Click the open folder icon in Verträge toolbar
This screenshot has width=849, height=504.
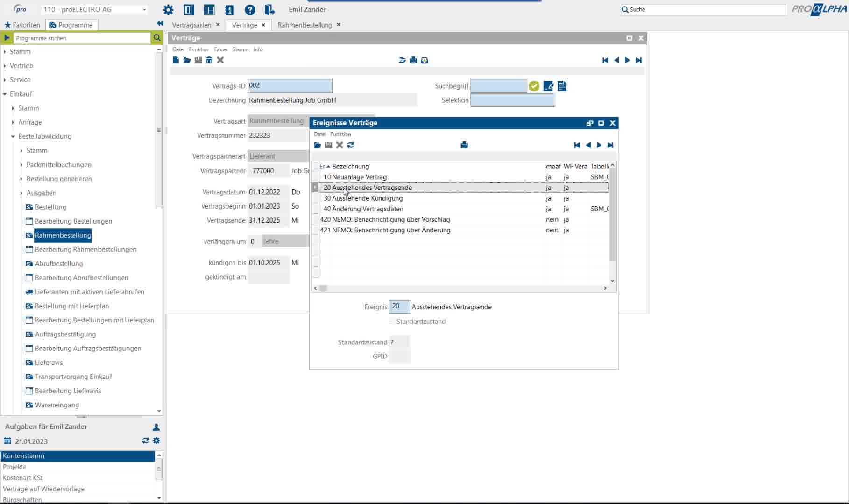click(187, 60)
